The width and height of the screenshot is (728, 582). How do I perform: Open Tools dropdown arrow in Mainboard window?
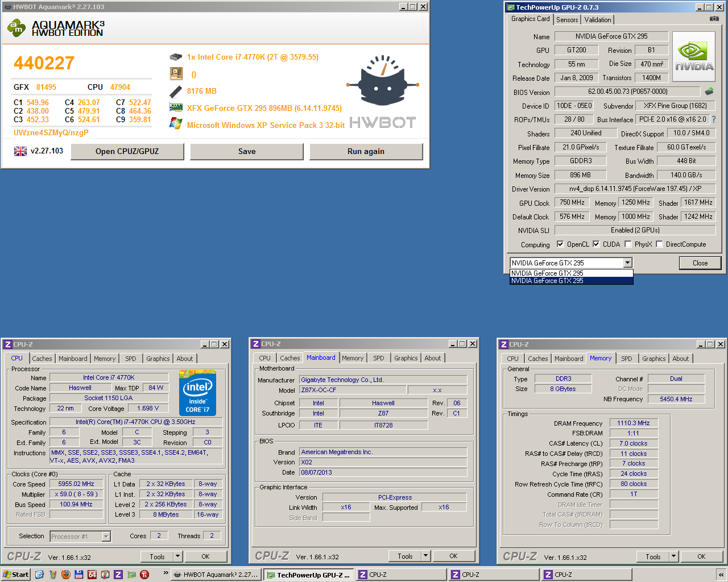click(425, 556)
